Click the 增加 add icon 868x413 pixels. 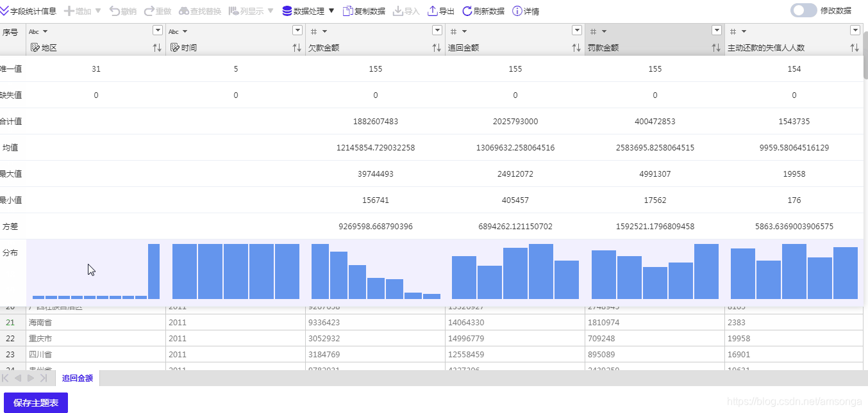coord(69,11)
